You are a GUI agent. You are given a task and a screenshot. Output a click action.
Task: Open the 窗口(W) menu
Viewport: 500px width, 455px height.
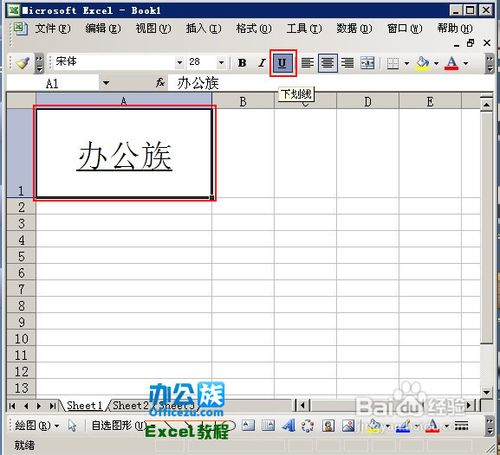(x=404, y=29)
